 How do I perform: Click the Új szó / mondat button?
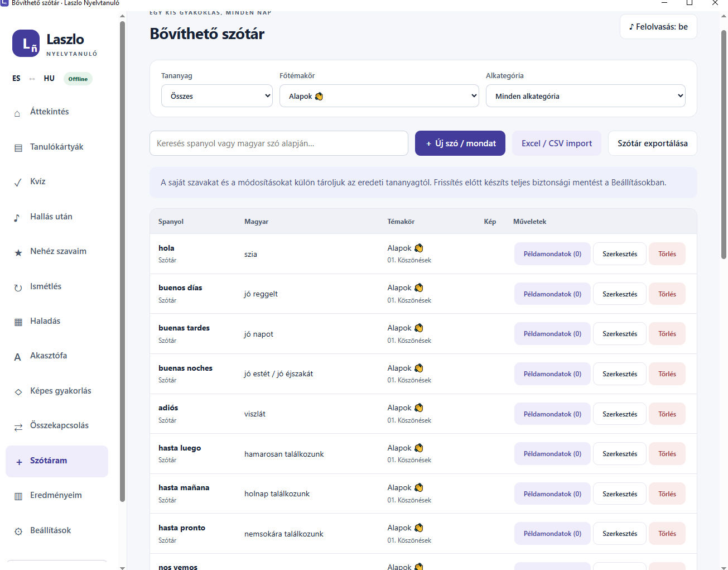[460, 143]
